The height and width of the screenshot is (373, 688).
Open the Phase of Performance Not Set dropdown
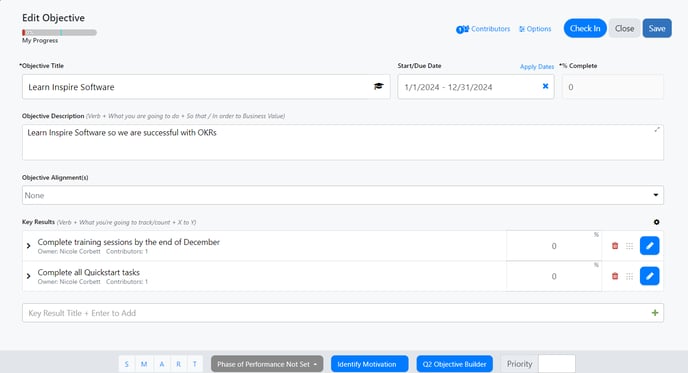(267, 364)
